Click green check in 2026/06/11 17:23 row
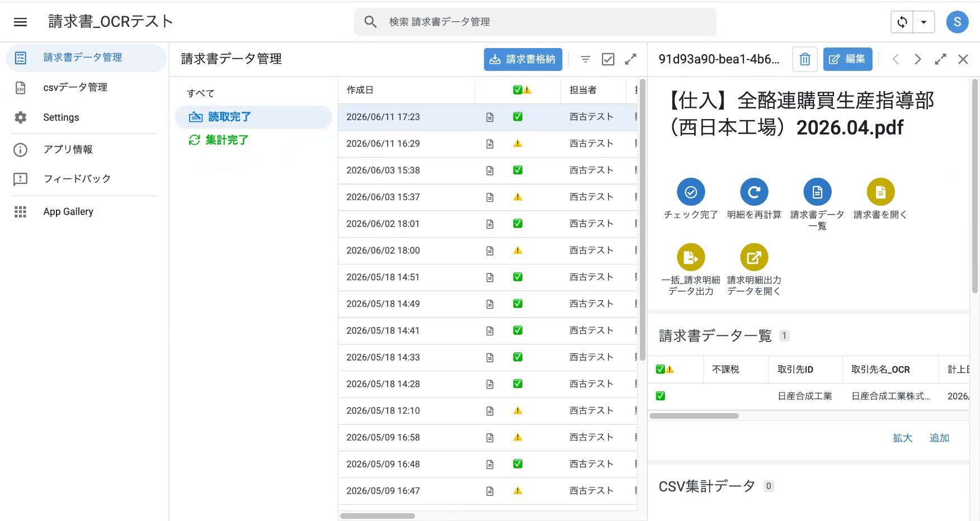Screen dimensions: 980x521 tap(518, 117)
